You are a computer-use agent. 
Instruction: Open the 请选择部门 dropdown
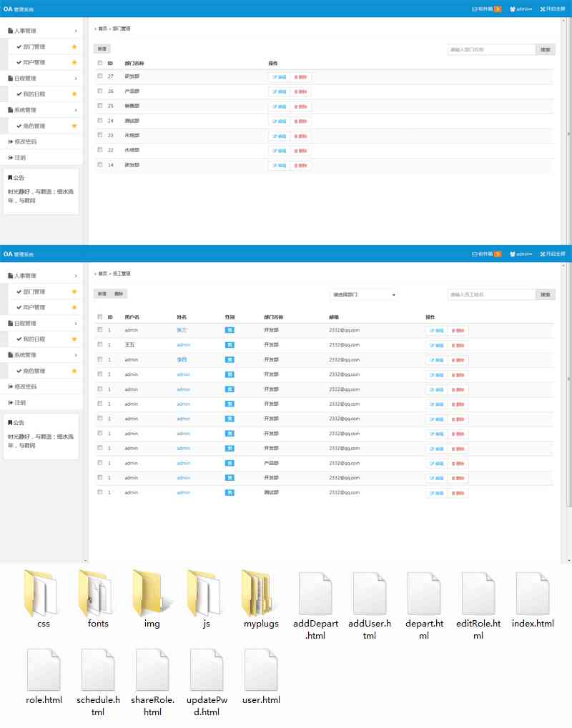click(x=363, y=294)
